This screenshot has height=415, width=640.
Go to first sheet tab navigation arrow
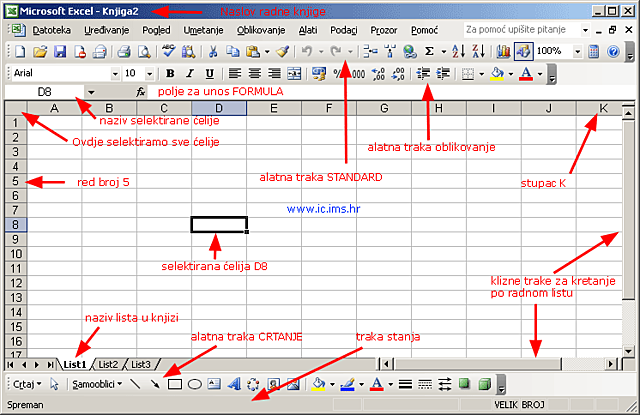(x=11, y=364)
